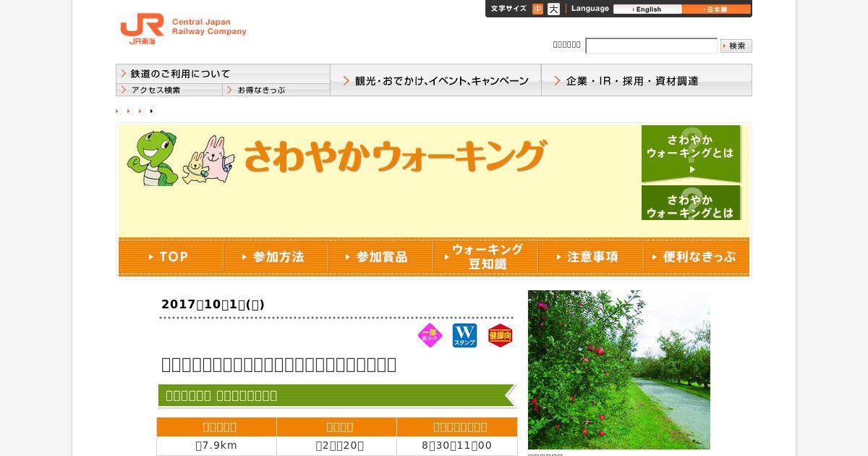
Task: Switch language to English
Action: [647, 9]
